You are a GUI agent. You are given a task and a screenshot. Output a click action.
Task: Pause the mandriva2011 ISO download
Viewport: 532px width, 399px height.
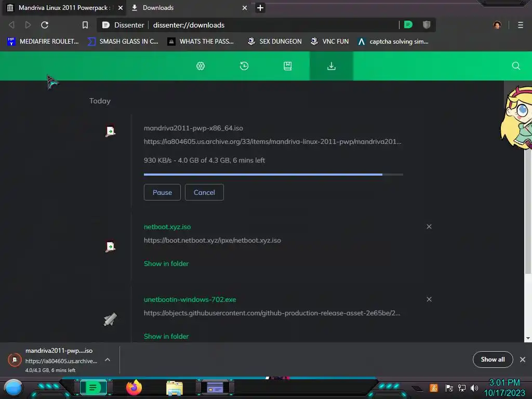click(x=162, y=192)
